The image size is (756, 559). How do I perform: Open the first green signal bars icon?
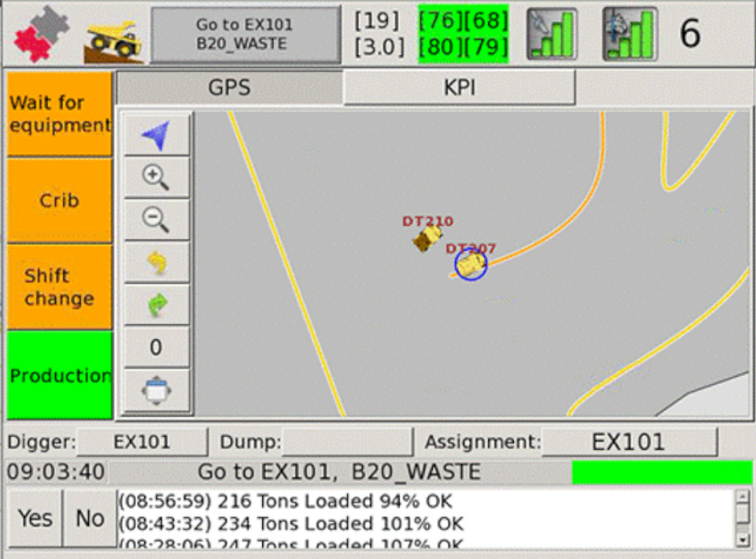click(x=552, y=34)
